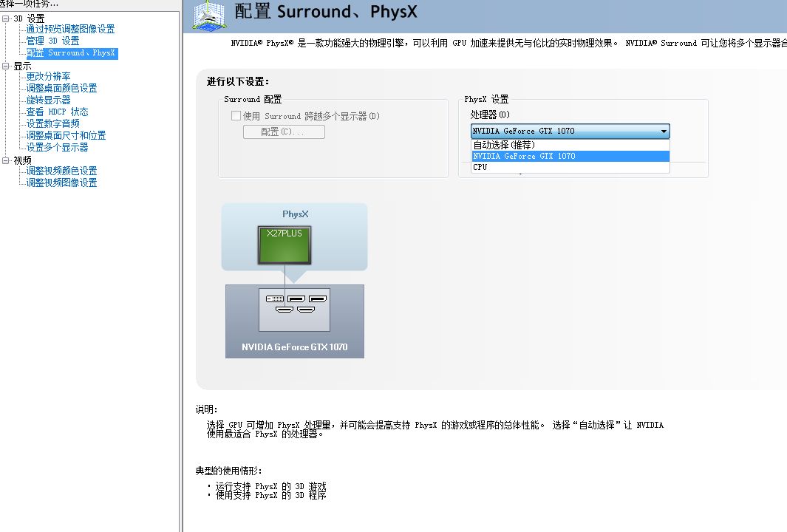Click the DVI port icon on GPU diagram
The height and width of the screenshot is (532, 787).
point(275,299)
